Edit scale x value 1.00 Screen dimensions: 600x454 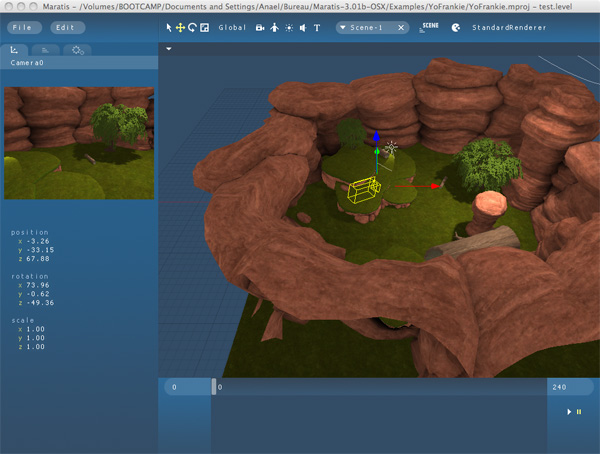click(35, 329)
